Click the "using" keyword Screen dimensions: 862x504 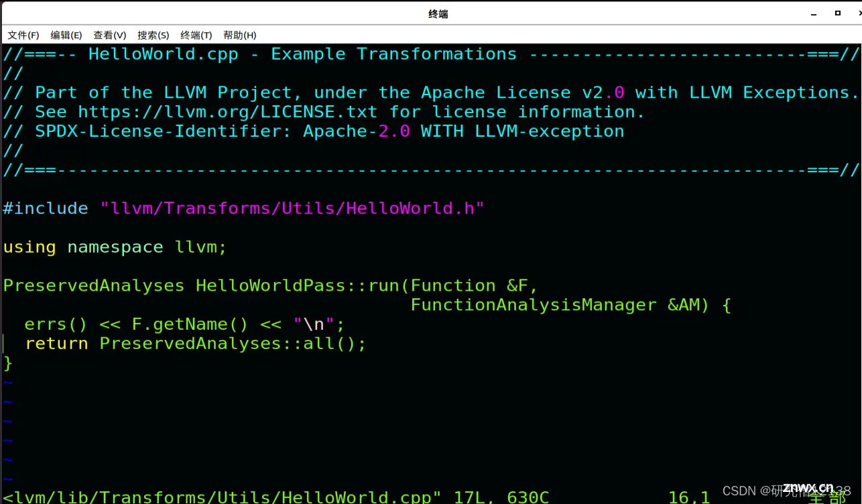point(29,247)
